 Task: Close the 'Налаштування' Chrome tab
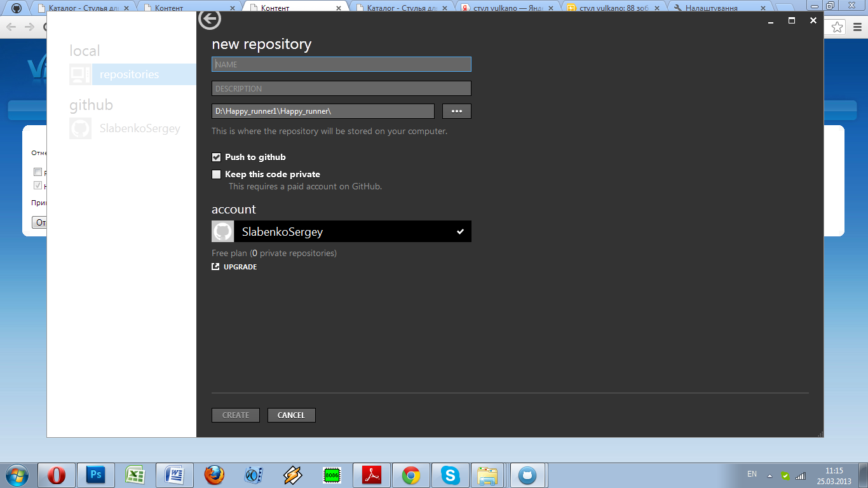(x=763, y=8)
